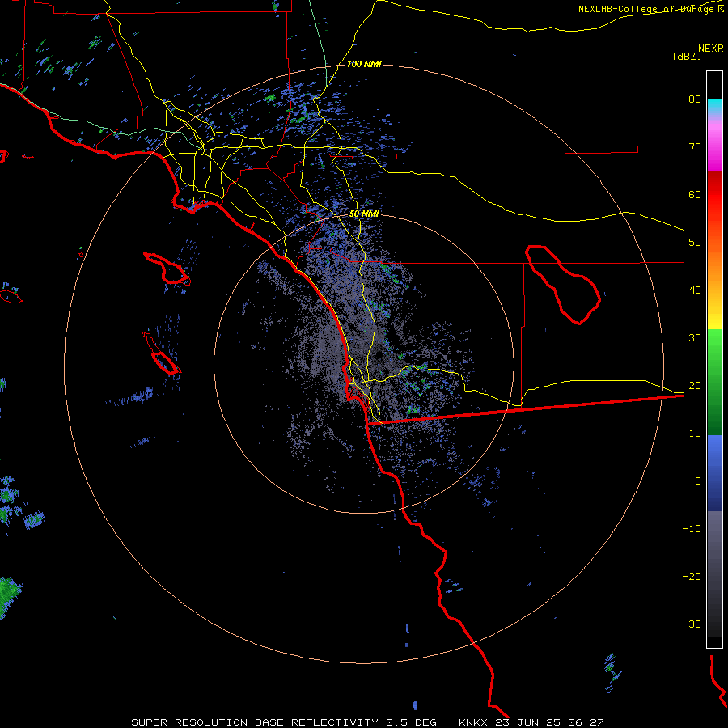The height and width of the screenshot is (728, 728).
Task: Click the 20 value on the dBZ scale
Action: pos(695,386)
